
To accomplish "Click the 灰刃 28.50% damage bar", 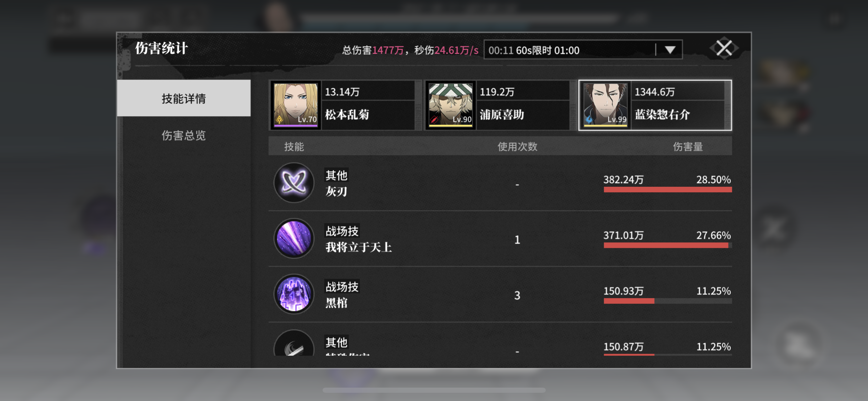I will [x=667, y=190].
